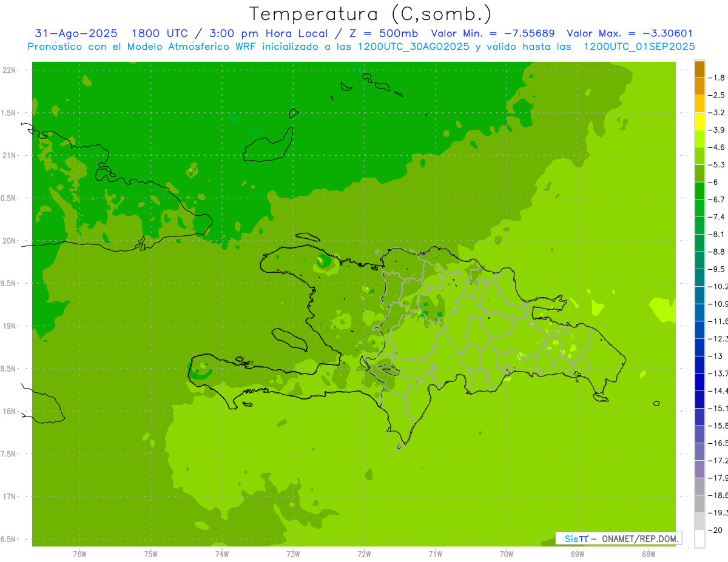Click the "18N" latitude label

pos(9,412)
